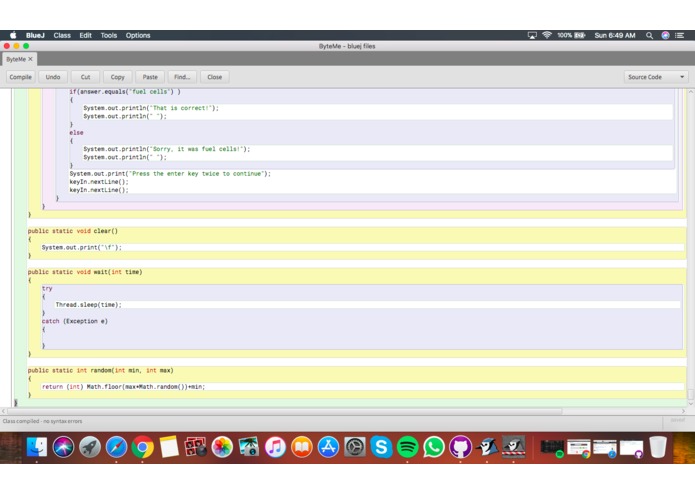Viewport: 695px width, 494px height.
Task: Open the Edit menu
Action: click(x=86, y=35)
